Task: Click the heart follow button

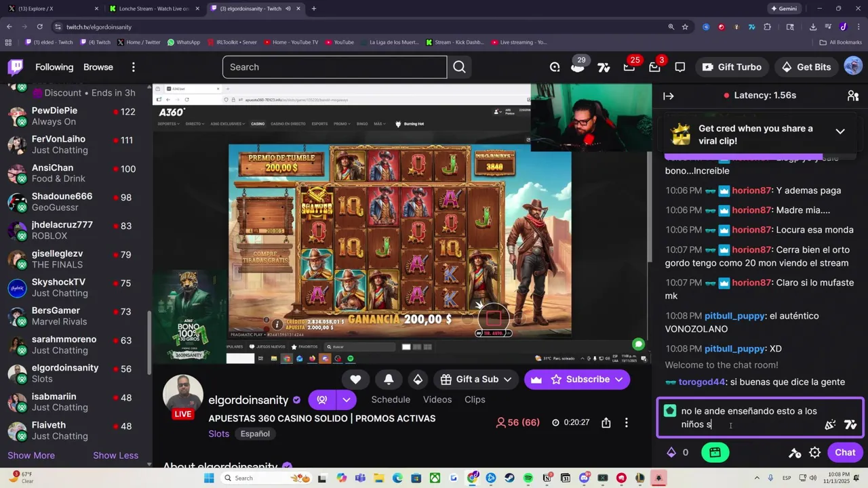Action: click(355, 380)
